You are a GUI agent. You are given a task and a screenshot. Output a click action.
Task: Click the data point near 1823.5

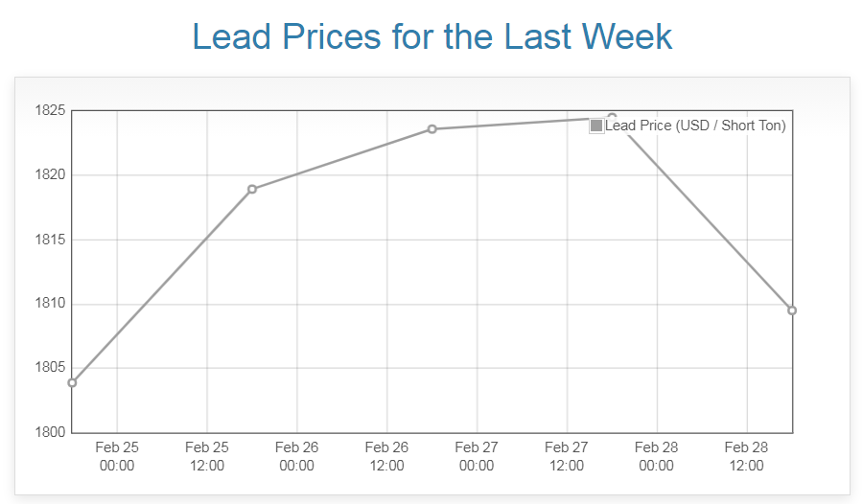(432, 129)
